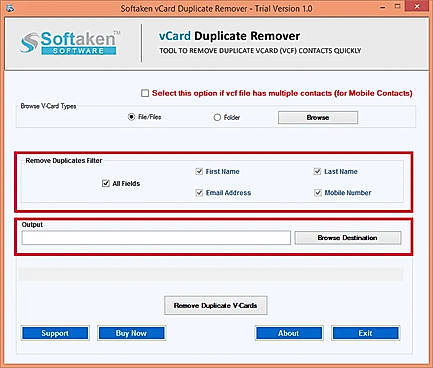Select the File/Files radio button
433x368 pixels.
point(131,117)
